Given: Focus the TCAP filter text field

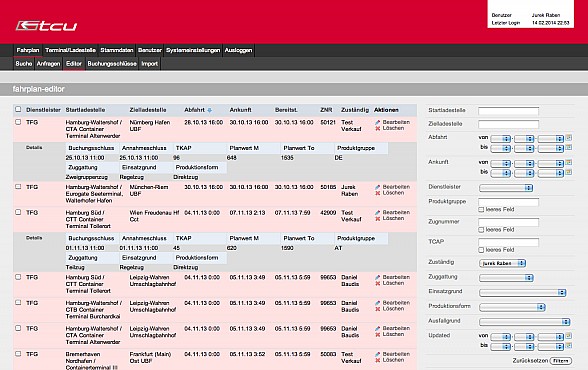Looking at the screenshot, I should [x=508, y=243].
